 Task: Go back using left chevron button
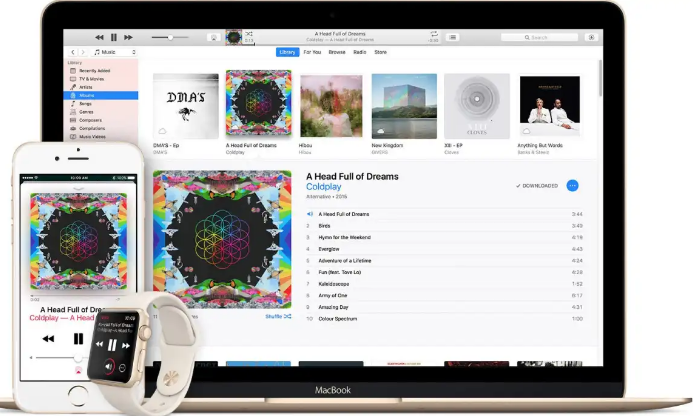(73, 52)
